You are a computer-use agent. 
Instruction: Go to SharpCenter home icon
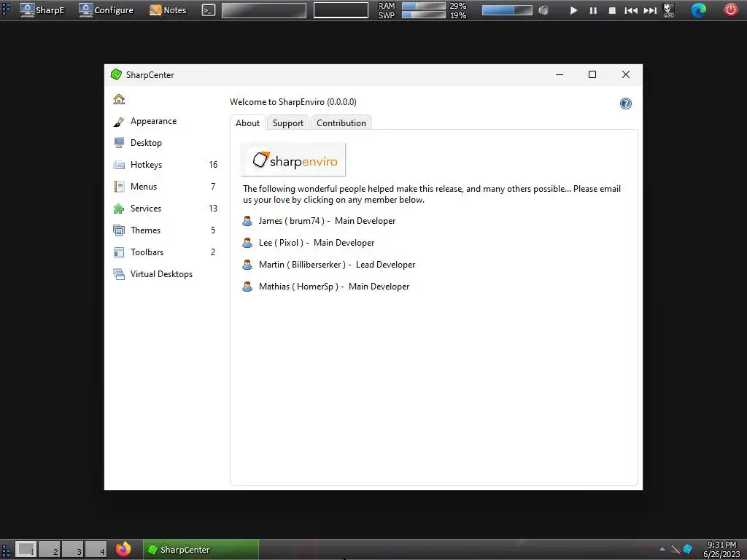pyautogui.click(x=119, y=99)
